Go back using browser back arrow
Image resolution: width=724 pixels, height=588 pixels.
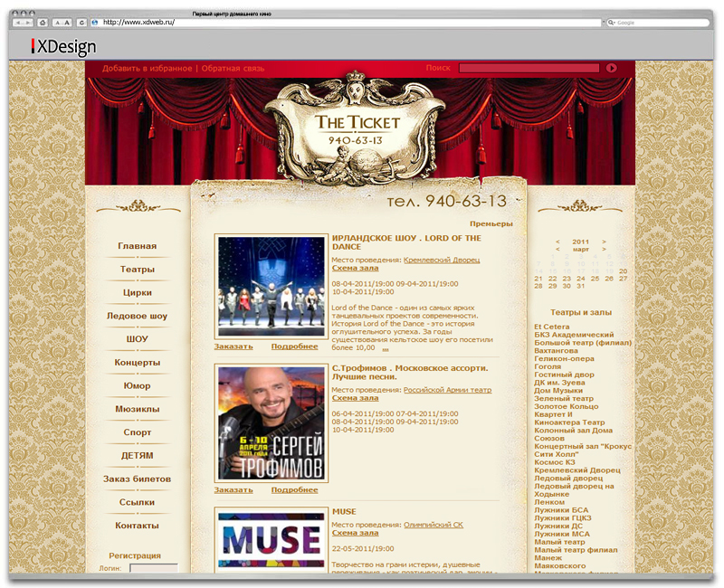[x=18, y=23]
